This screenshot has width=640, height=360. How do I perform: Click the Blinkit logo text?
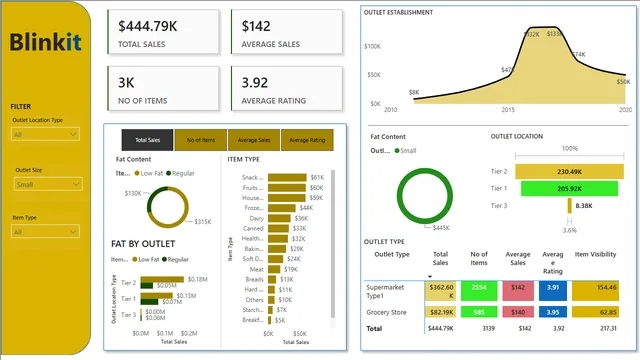pos(45,42)
